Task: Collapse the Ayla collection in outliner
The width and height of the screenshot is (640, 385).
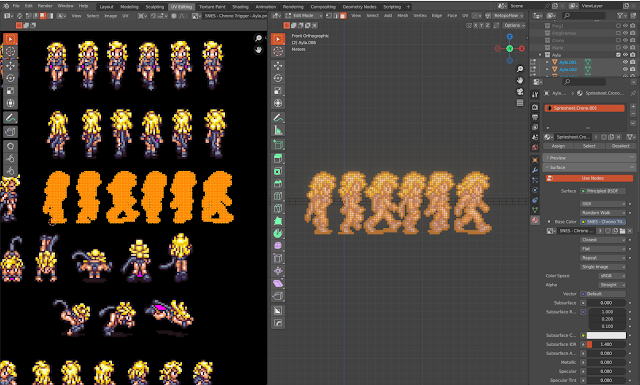Action: click(x=540, y=55)
